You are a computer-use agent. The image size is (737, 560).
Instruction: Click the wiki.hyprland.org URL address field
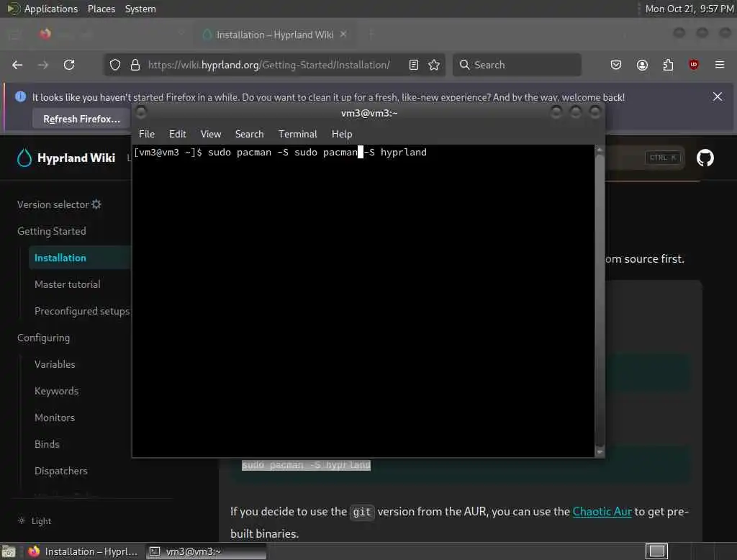268,65
